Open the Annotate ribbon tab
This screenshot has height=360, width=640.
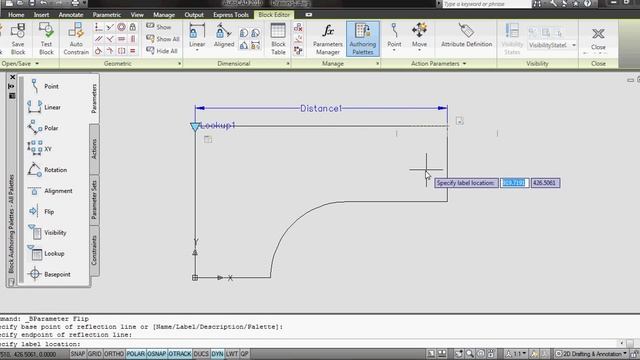pos(71,15)
